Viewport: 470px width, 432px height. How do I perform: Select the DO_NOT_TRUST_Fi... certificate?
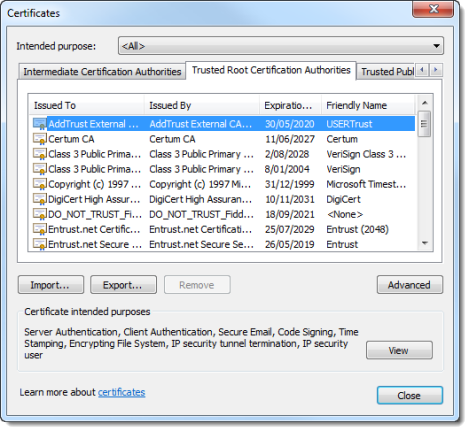point(95,214)
